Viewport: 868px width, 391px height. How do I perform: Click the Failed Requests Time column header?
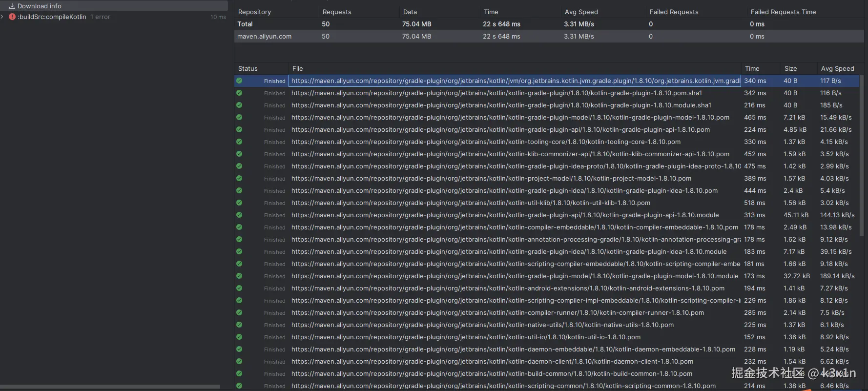(783, 12)
